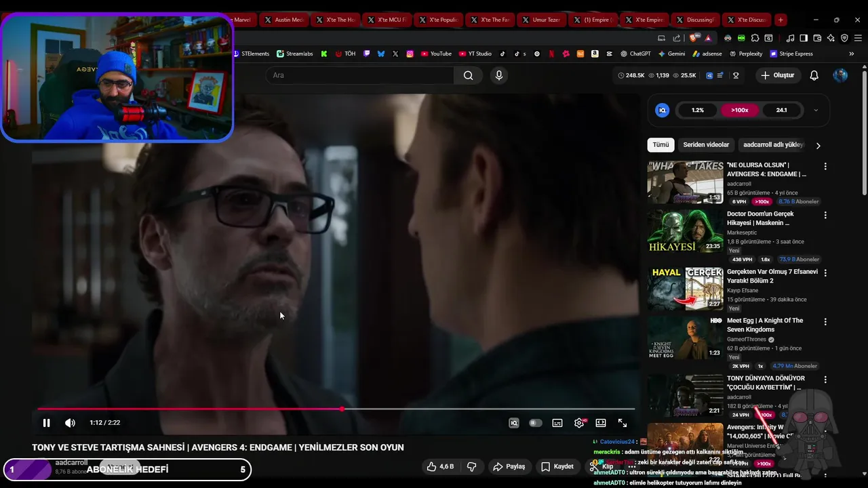Open Meet Egg video thumbnail

685,337
